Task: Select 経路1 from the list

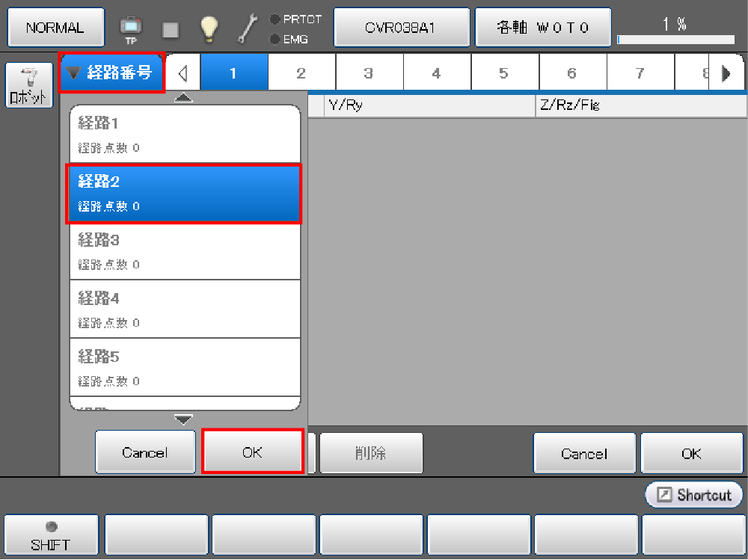Action: 185,135
